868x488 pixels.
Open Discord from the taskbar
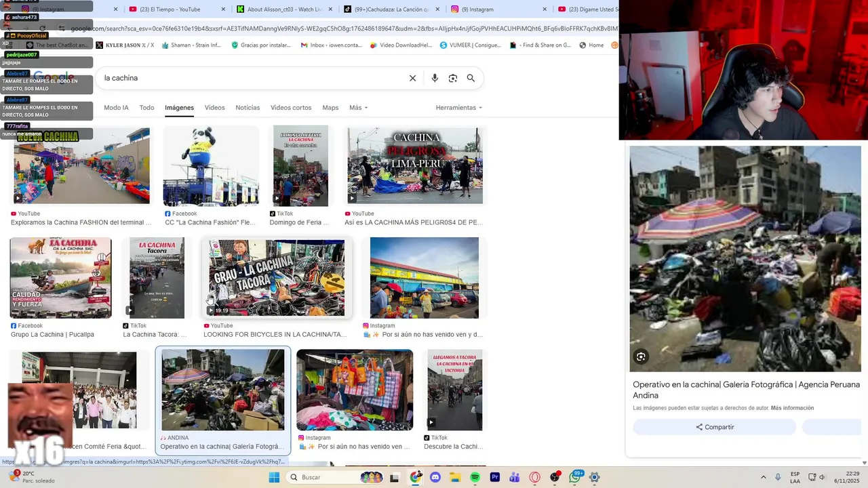pos(435,477)
